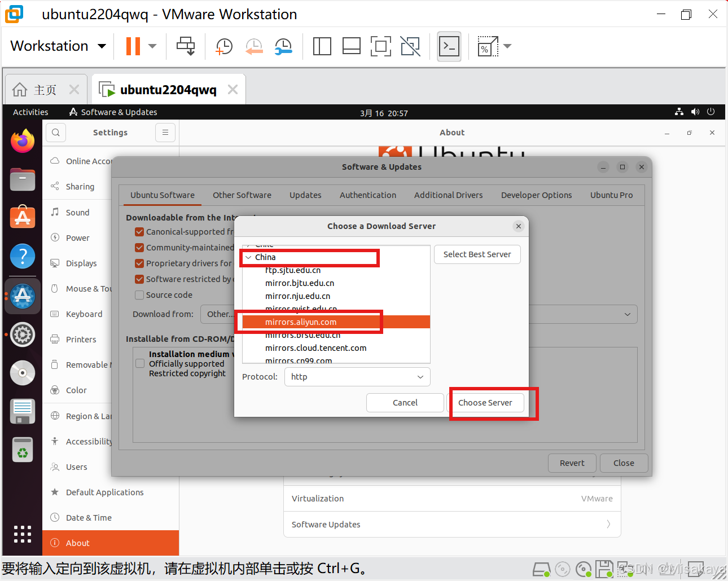
Task: Revert the virtual machine to its snapshot
Action: tap(254, 46)
